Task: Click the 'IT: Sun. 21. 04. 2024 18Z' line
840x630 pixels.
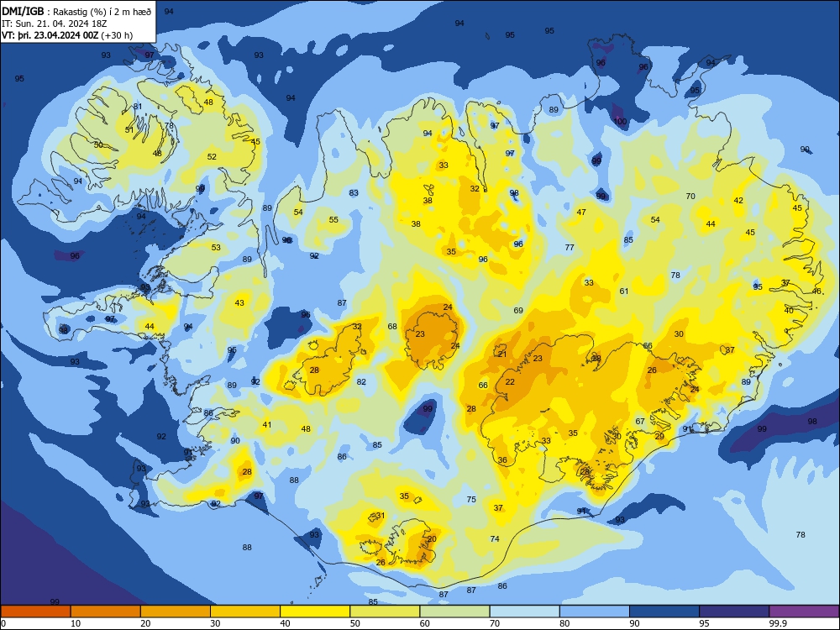Action: click(52, 24)
